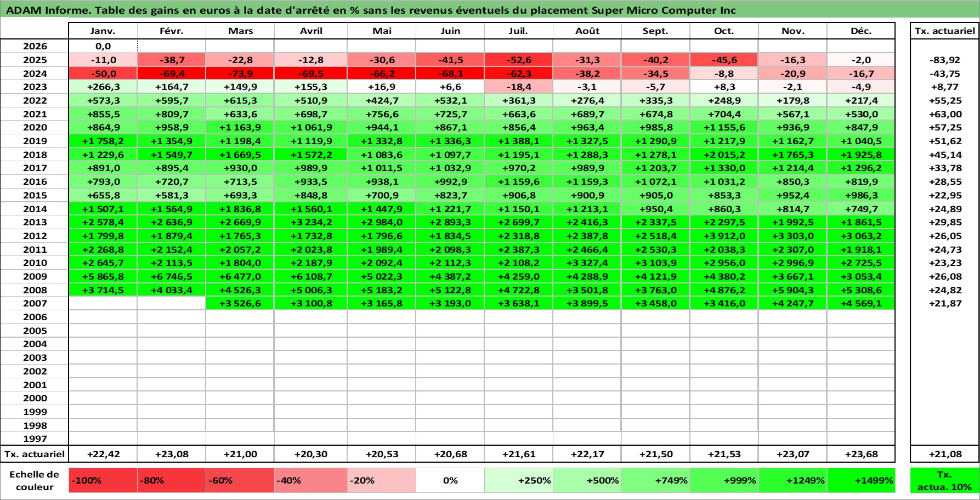The width and height of the screenshot is (980, 500).
Task: Click the 0,0 cell for January 2026
Action: pyautogui.click(x=103, y=47)
